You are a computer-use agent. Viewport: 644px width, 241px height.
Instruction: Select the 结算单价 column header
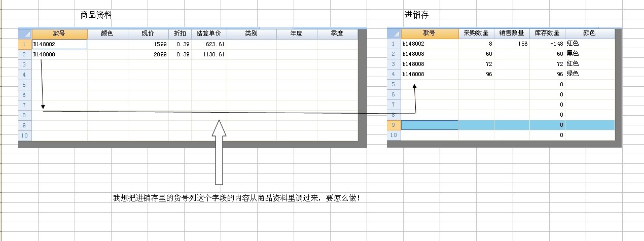click(209, 34)
